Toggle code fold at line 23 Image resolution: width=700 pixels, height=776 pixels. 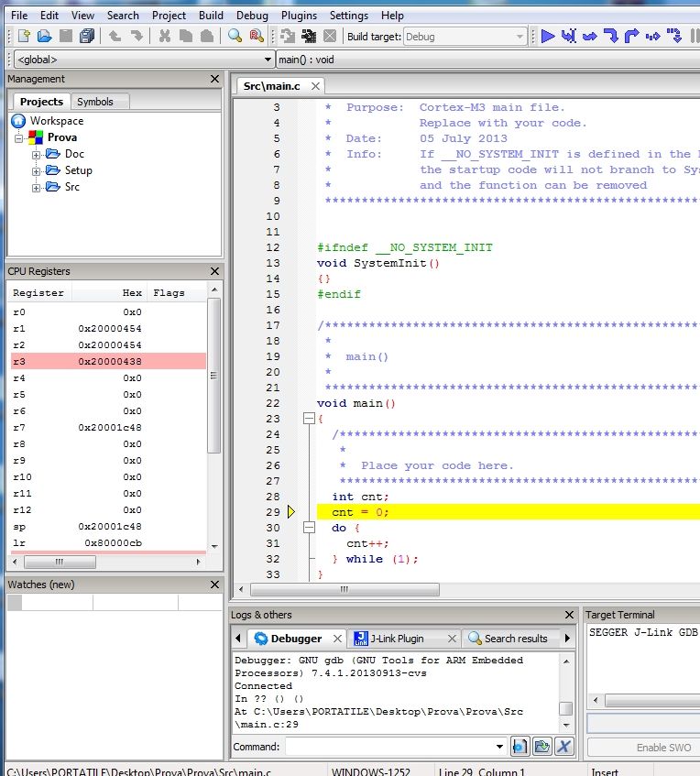(308, 419)
